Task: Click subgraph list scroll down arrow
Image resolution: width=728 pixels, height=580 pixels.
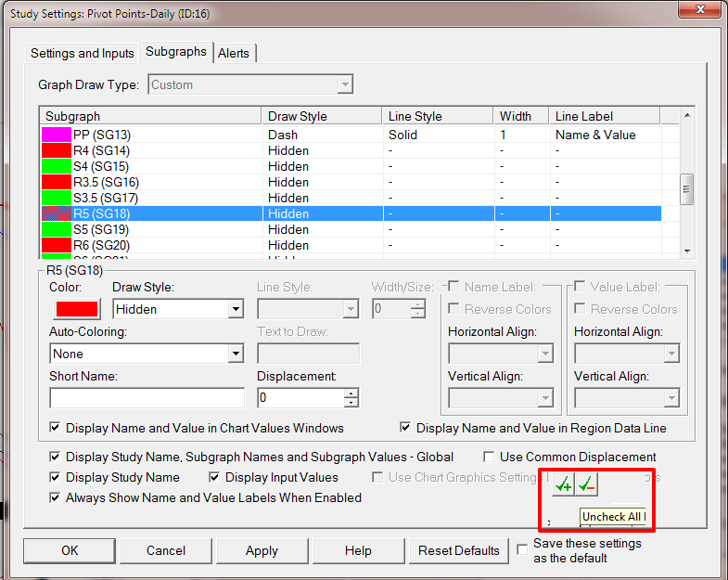Action: tap(687, 251)
